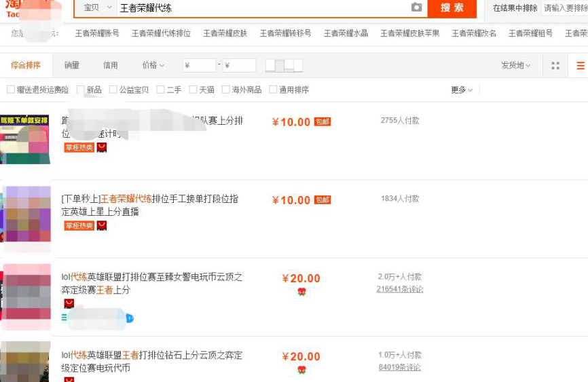Switch to list view layout icon

click(x=580, y=66)
